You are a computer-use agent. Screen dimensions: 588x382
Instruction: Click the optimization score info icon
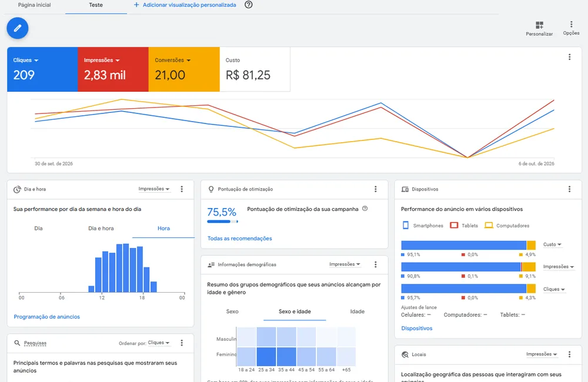[365, 209]
